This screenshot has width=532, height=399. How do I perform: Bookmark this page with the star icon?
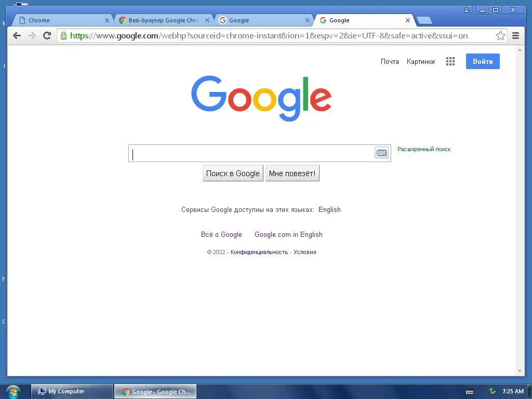(500, 36)
